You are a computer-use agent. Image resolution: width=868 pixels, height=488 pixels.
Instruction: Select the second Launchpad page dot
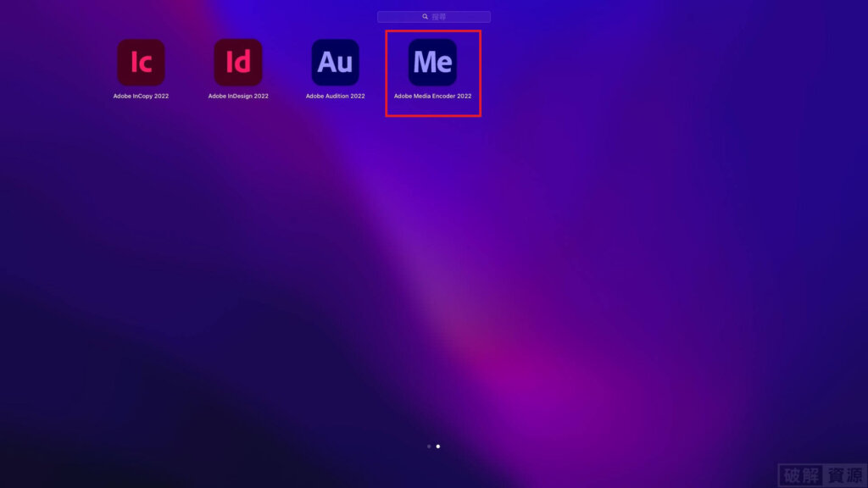(438, 446)
